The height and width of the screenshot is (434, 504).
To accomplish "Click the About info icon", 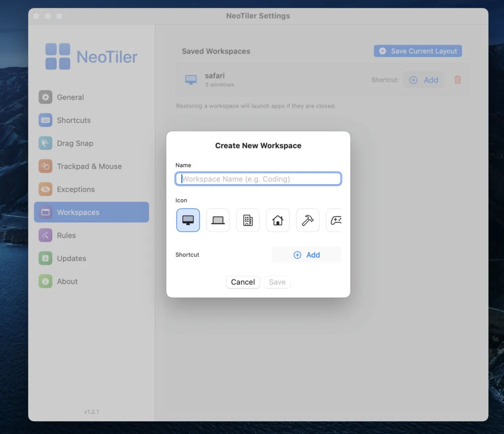I will click(45, 281).
